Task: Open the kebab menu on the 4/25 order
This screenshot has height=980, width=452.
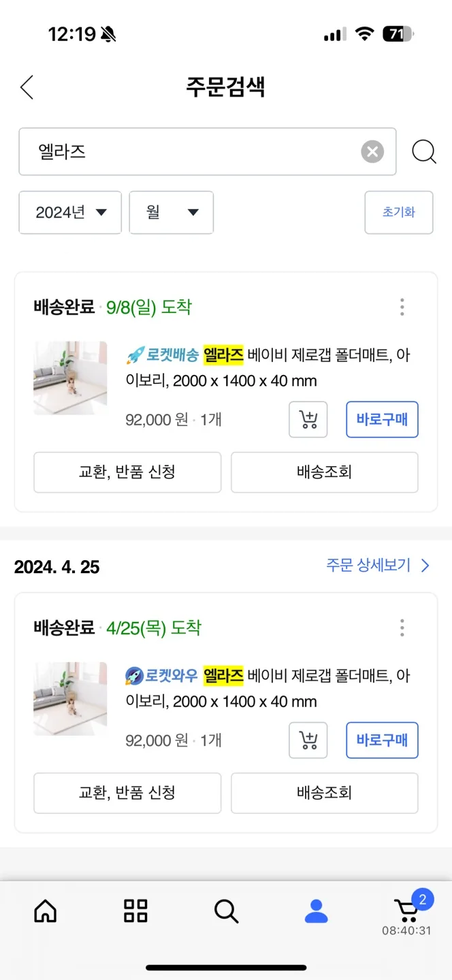Action: [x=402, y=627]
